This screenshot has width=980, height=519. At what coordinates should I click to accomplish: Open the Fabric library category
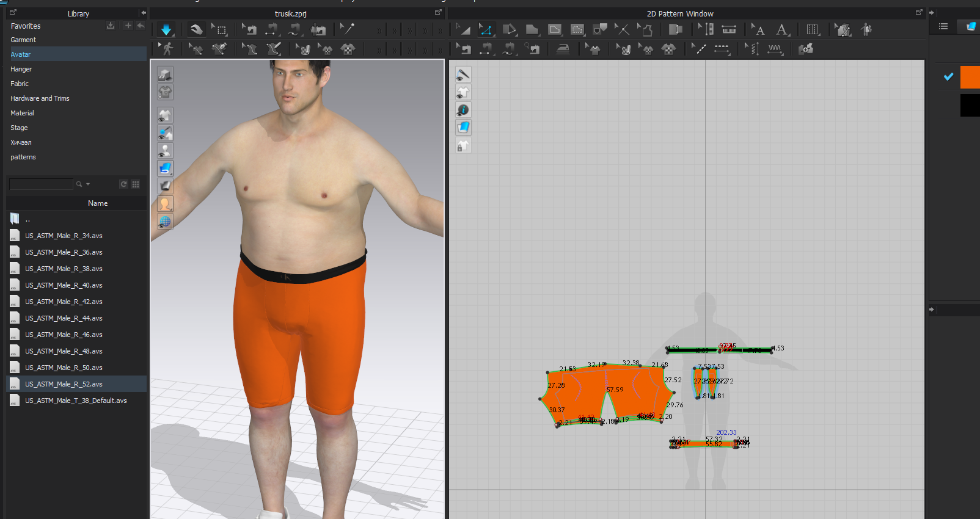pos(20,84)
